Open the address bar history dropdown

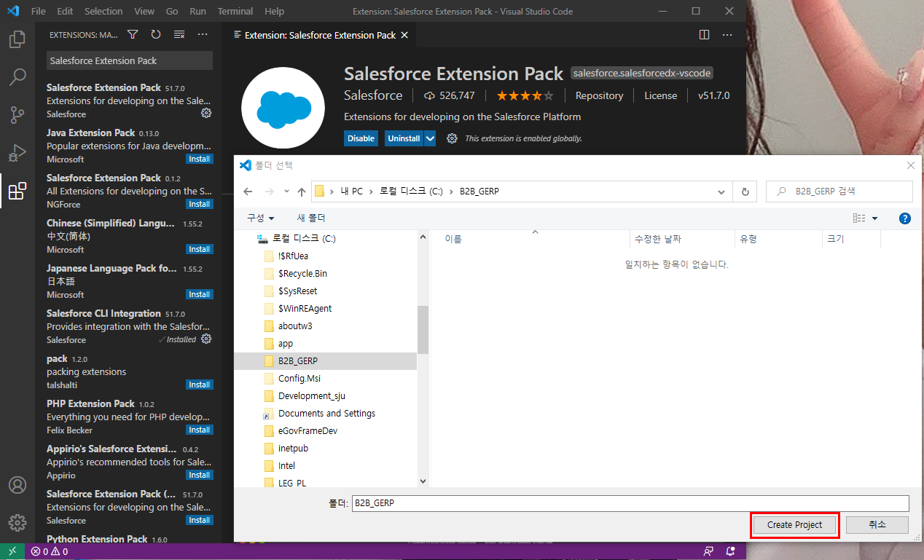tap(722, 192)
